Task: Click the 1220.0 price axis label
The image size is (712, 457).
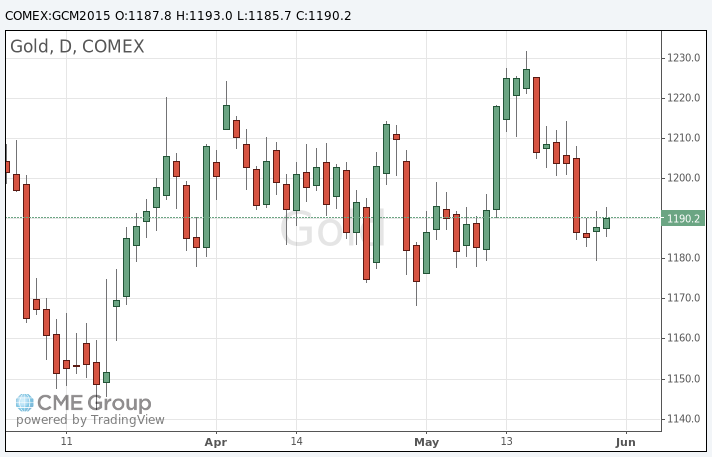Action: click(683, 98)
